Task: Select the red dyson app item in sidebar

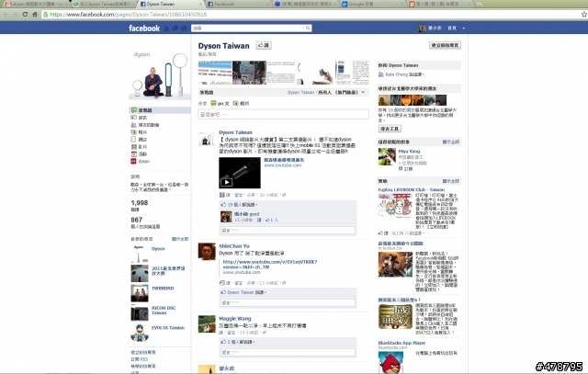Action: click(x=140, y=162)
